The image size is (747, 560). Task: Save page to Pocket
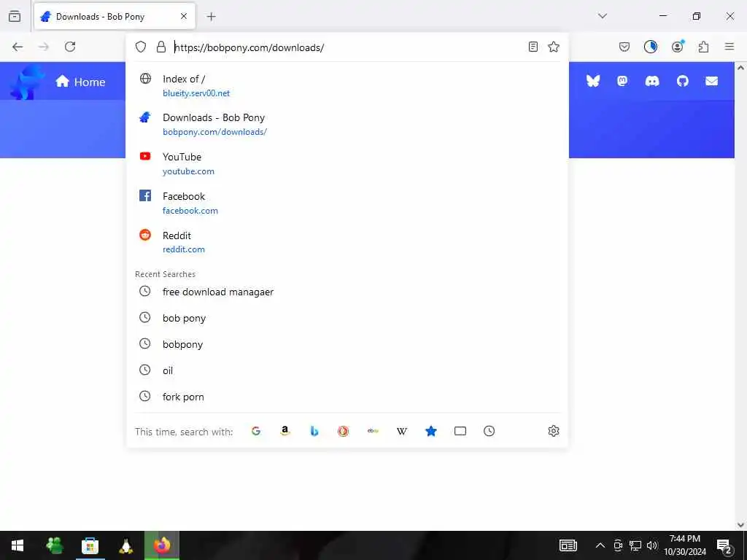pyautogui.click(x=624, y=47)
